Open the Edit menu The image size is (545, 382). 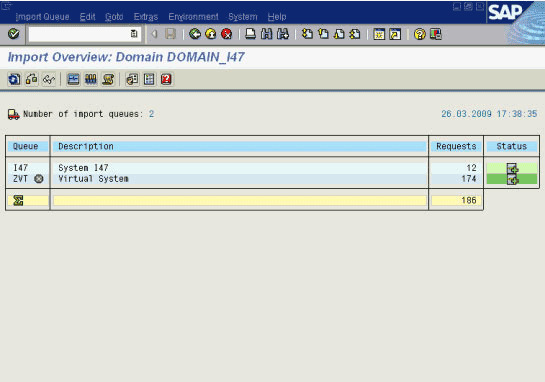pos(87,17)
